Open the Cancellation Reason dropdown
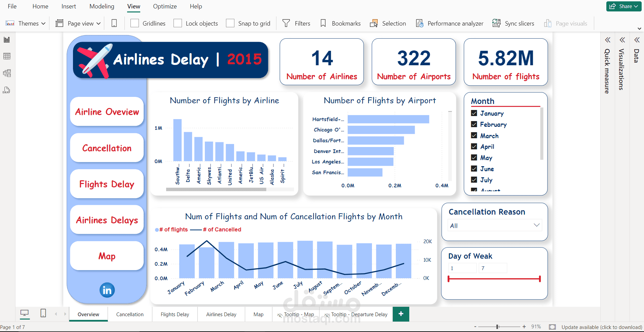The width and height of the screenshot is (644, 332). (537, 225)
